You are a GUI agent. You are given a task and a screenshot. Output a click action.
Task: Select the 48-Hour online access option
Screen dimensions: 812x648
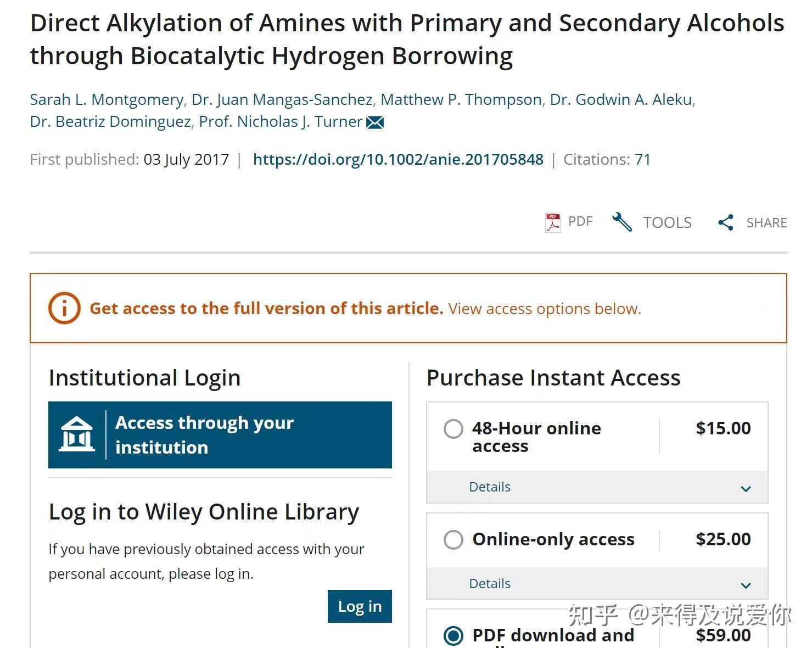(453, 429)
